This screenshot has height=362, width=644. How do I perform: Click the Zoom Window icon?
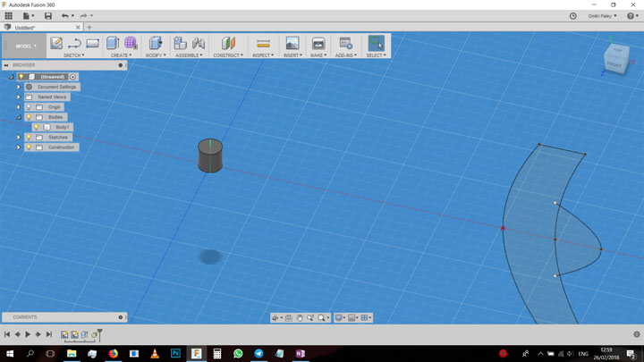click(310, 317)
